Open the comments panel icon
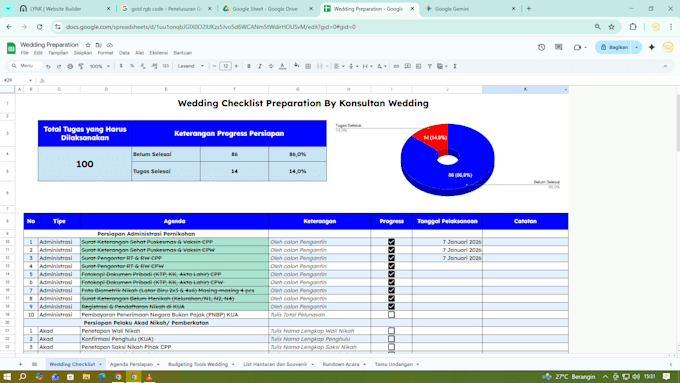 pyautogui.click(x=559, y=47)
